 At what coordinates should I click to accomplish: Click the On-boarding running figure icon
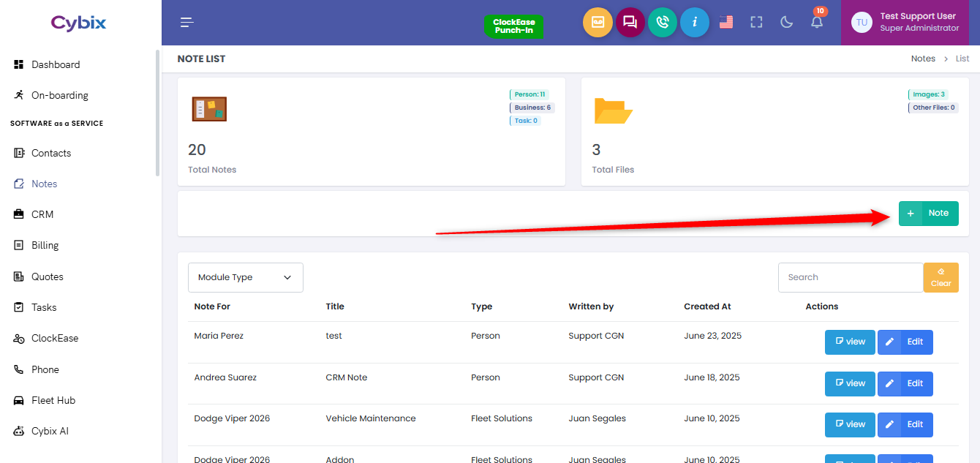tap(19, 95)
